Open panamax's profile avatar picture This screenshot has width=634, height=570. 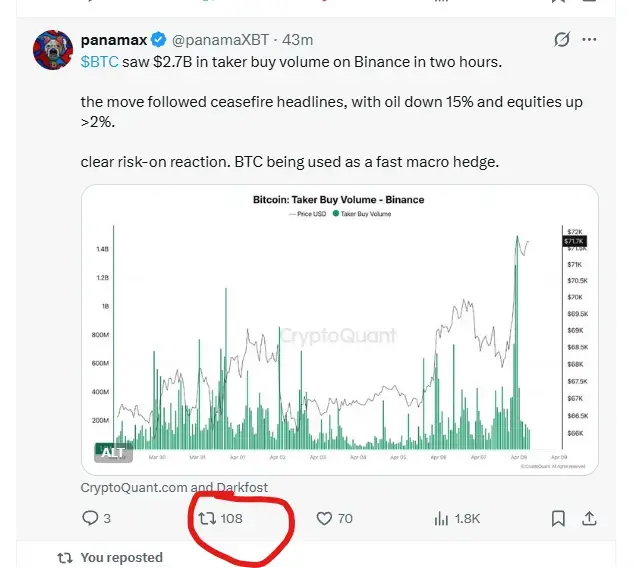52,49
